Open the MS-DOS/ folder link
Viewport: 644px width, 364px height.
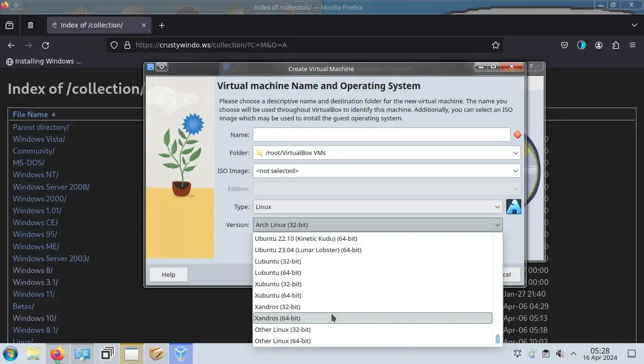click(x=28, y=163)
